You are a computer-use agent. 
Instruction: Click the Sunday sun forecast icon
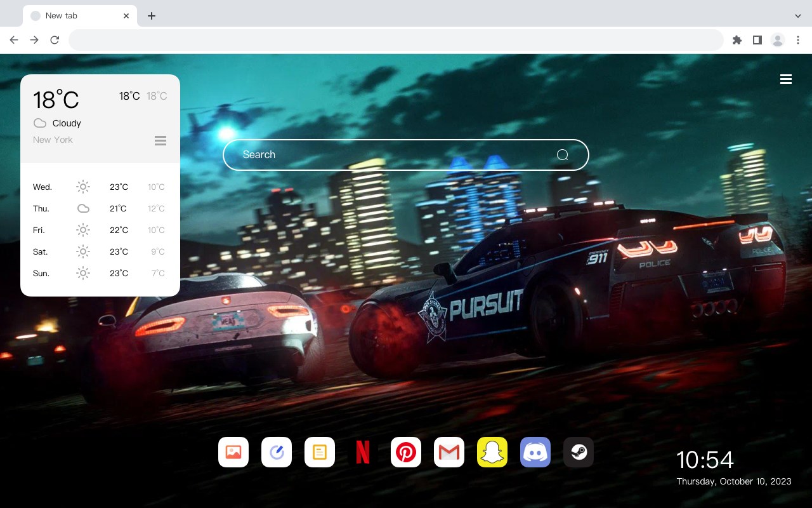pyautogui.click(x=83, y=273)
